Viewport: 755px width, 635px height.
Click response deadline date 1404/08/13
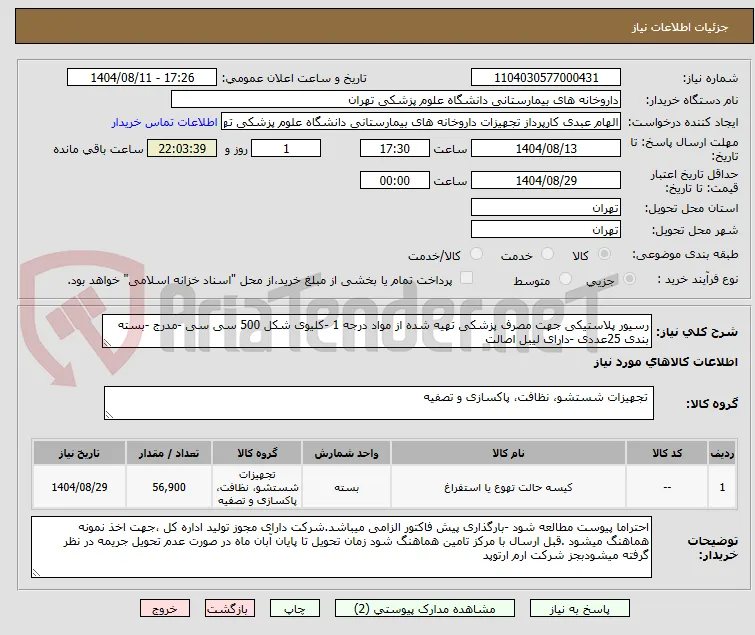point(546,148)
